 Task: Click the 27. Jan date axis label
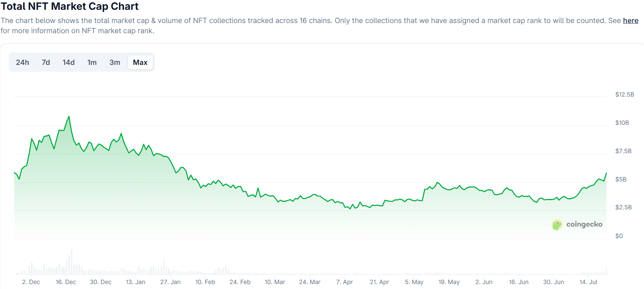point(170,282)
